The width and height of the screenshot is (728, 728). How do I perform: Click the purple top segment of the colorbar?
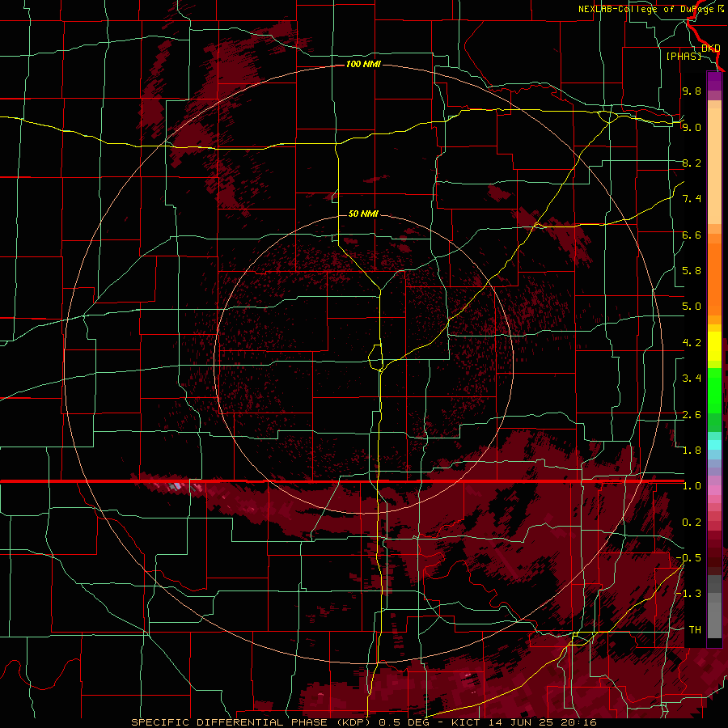714,82
